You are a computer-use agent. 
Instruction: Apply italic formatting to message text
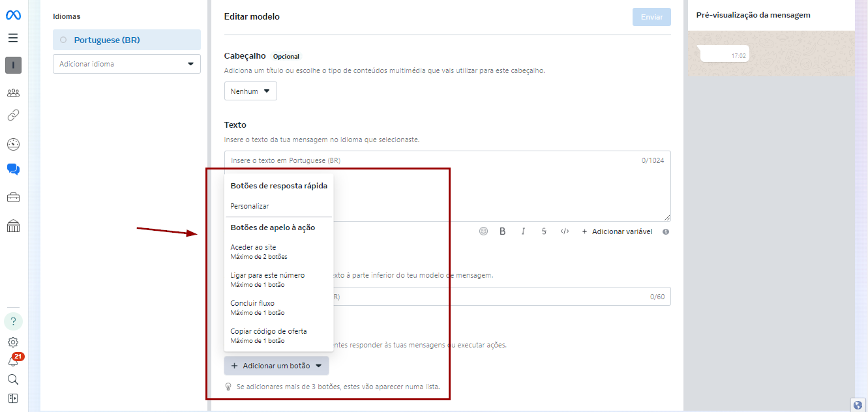(x=523, y=231)
